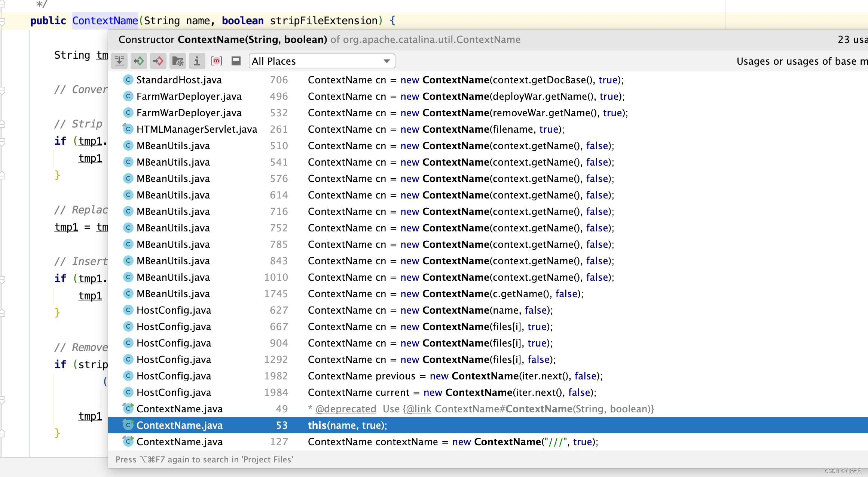The image size is (868, 477).
Task: Select HostConfig.java file name at line 904
Action: pos(174,343)
